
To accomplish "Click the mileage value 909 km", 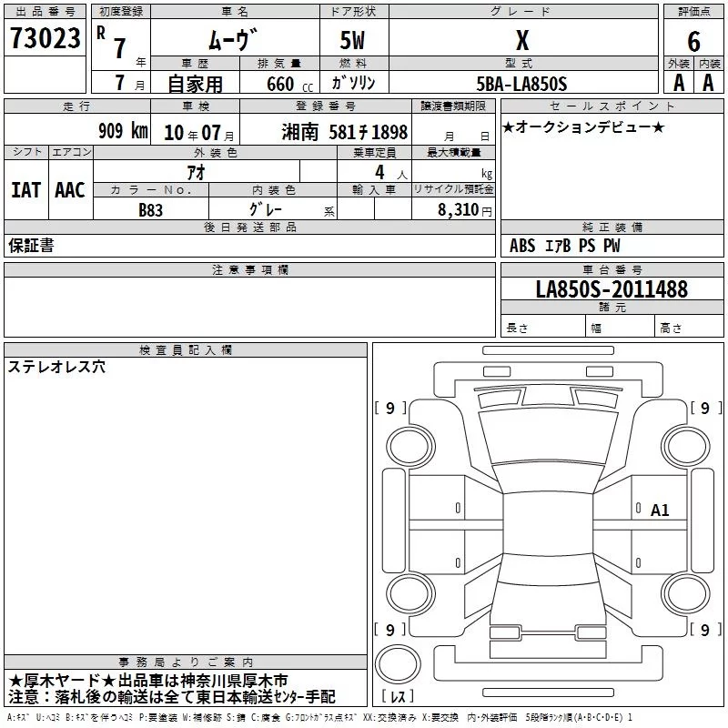I will pos(123,130).
